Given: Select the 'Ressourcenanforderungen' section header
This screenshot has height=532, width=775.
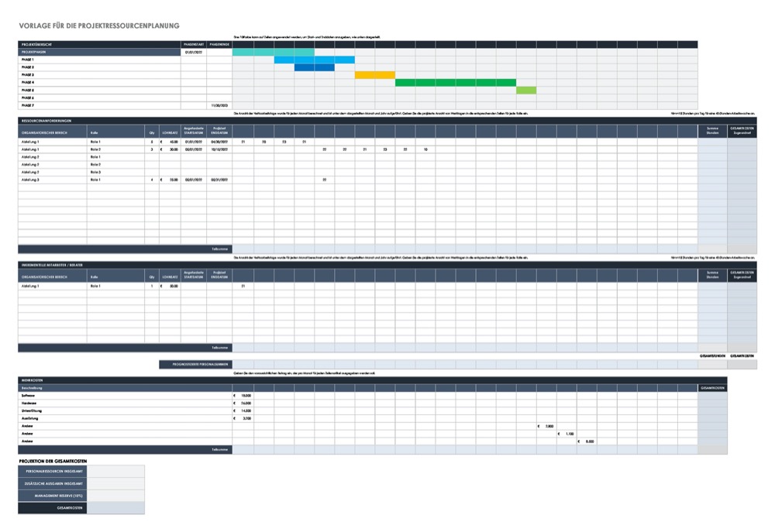Looking at the screenshot, I should [387, 121].
